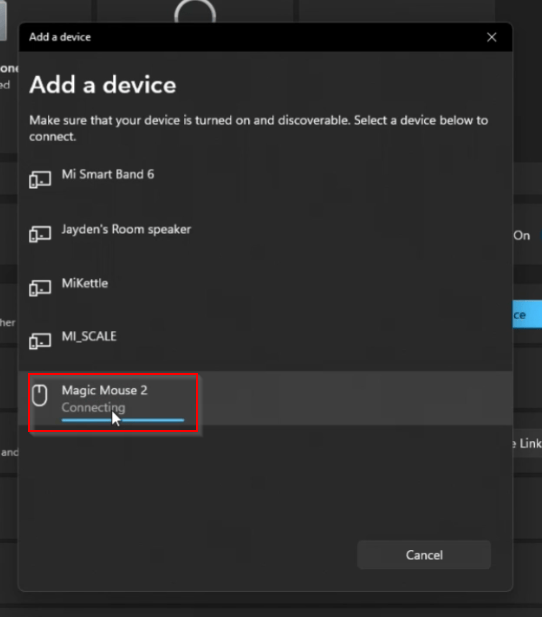Select Jayden's Room speaker device
542x617 pixels.
266,235
